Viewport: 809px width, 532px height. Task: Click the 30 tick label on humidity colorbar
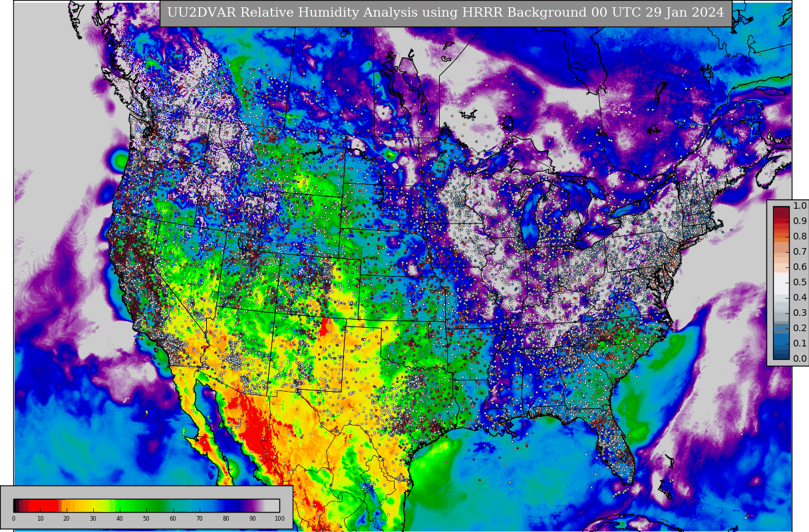click(93, 519)
